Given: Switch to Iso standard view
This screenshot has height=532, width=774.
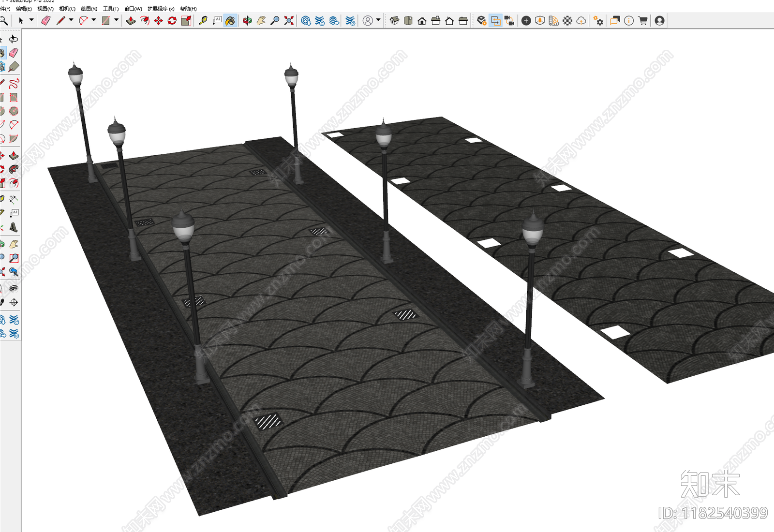Looking at the screenshot, I should pos(395,20).
